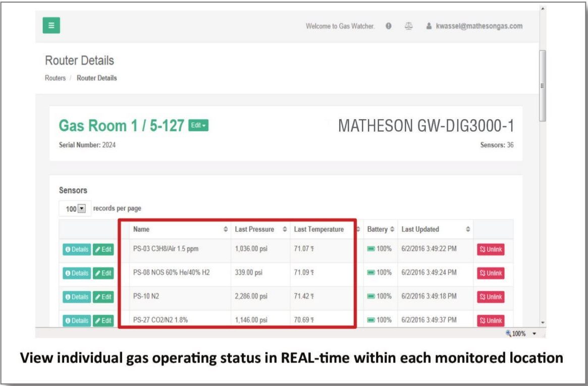Image resolution: width=588 pixels, height=386 pixels.
Task: Expand the Edit dropdown beside Gas Room 1
Action: click(198, 126)
